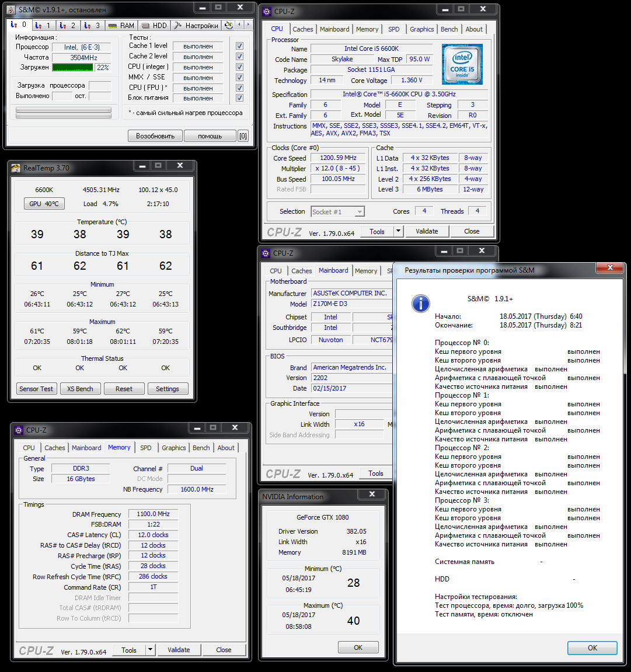Viewport: 631px width, 672px height.
Task: Start XS Bench in RealTemp
Action: click(x=80, y=389)
